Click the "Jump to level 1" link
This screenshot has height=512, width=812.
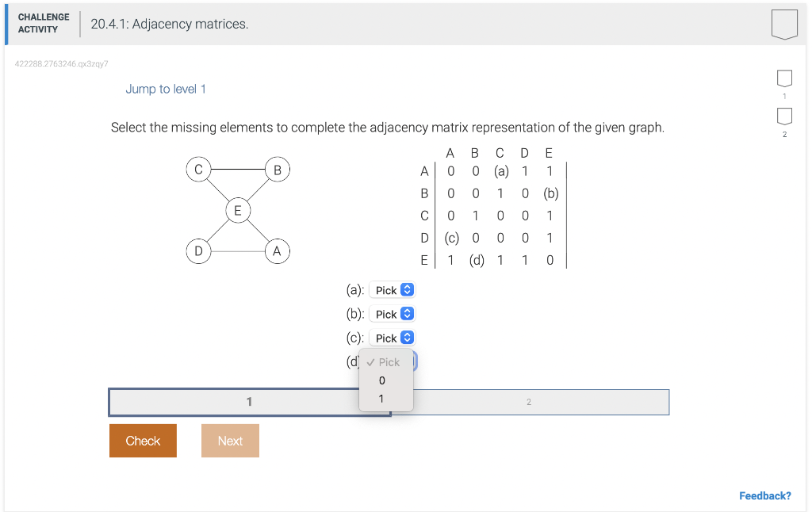(x=166, y=89)
